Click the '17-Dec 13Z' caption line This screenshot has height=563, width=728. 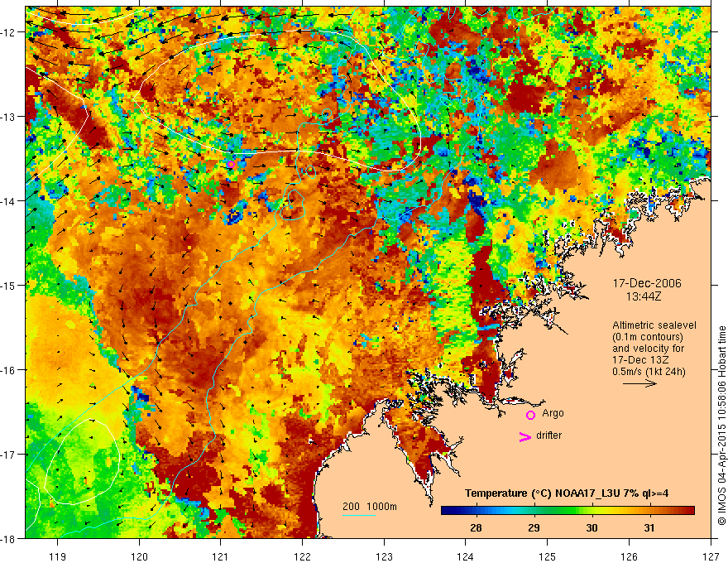point(640,360)
